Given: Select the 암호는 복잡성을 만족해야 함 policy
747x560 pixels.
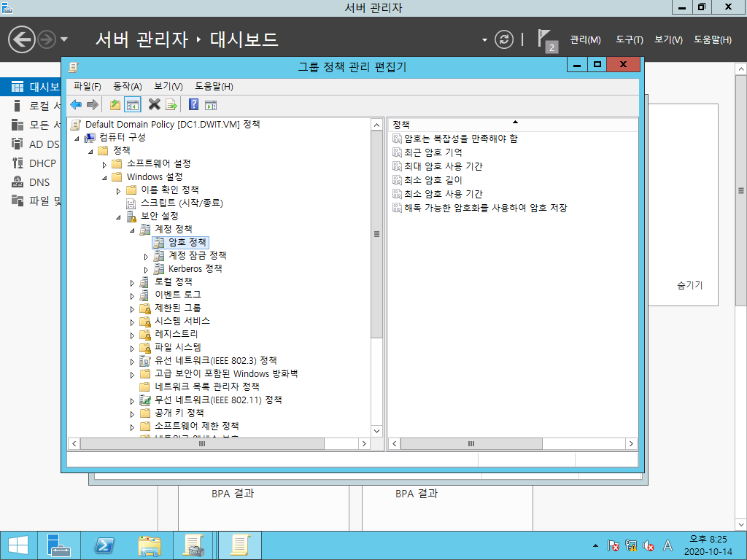Looking at the screenshot, I should (x=461, y=139).
